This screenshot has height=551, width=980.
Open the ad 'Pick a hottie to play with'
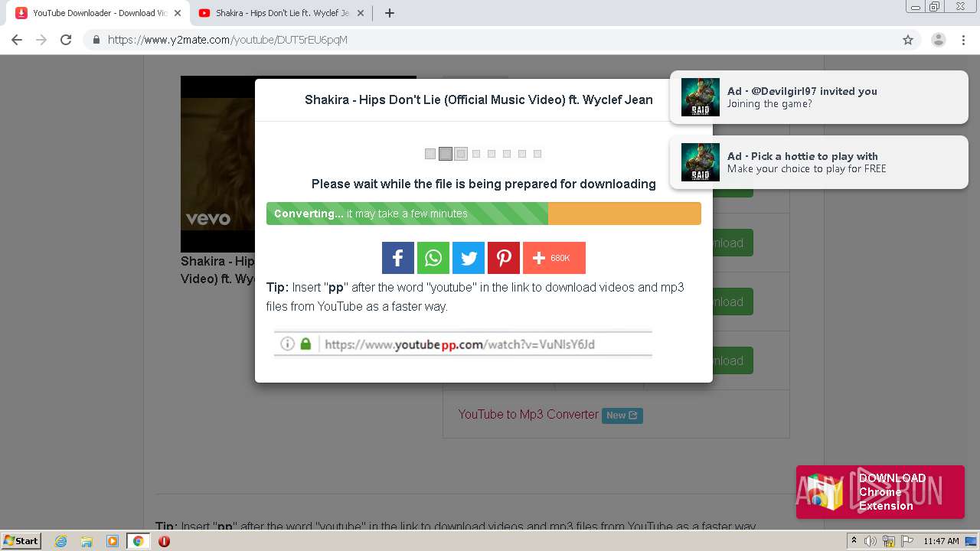(x=819, y=162)
